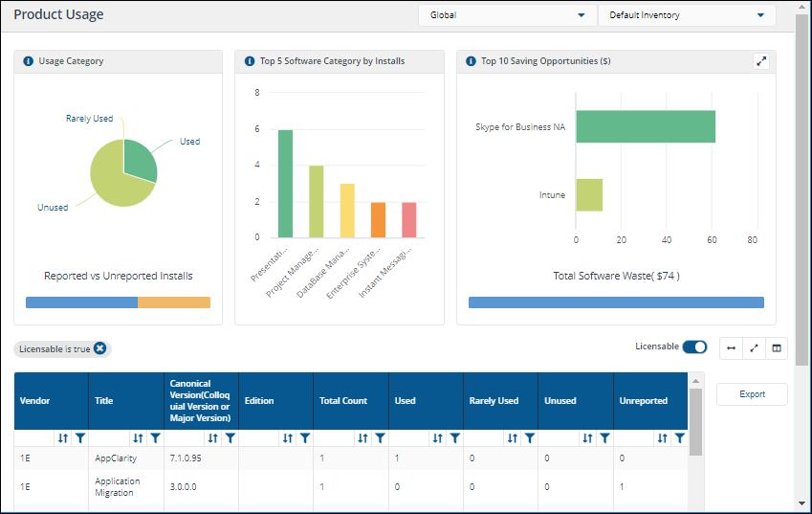Expand the Default Inventory dropdown

click(x=686, y=15)
